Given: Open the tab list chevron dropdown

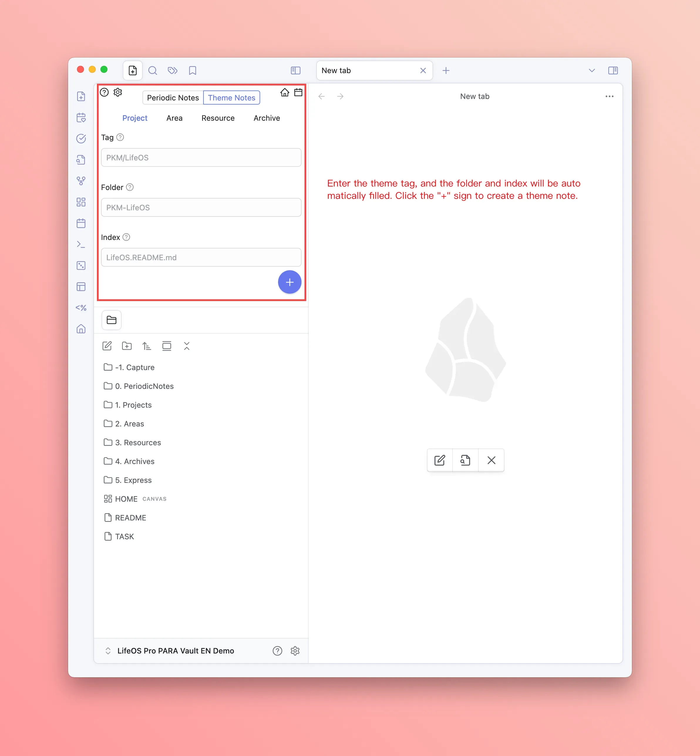Looking at the screenshot, I should (592, 70).
